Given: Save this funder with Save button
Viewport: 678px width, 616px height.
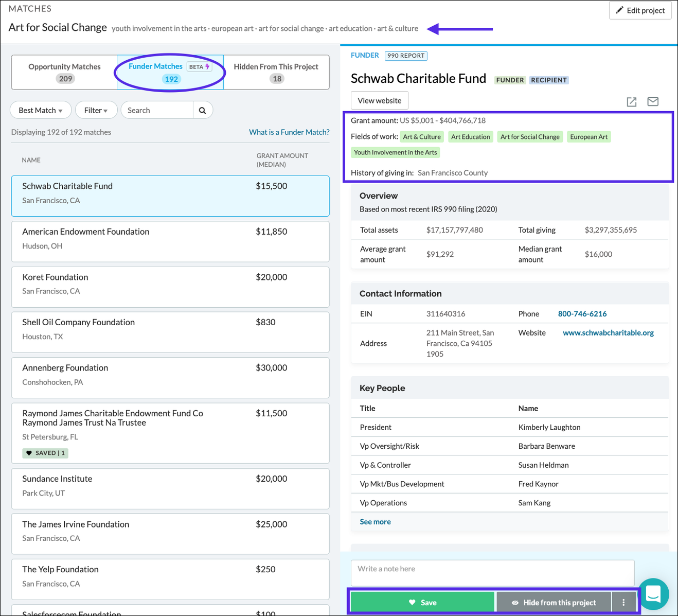Looking at the screenshot, I should tap(422, 602).
